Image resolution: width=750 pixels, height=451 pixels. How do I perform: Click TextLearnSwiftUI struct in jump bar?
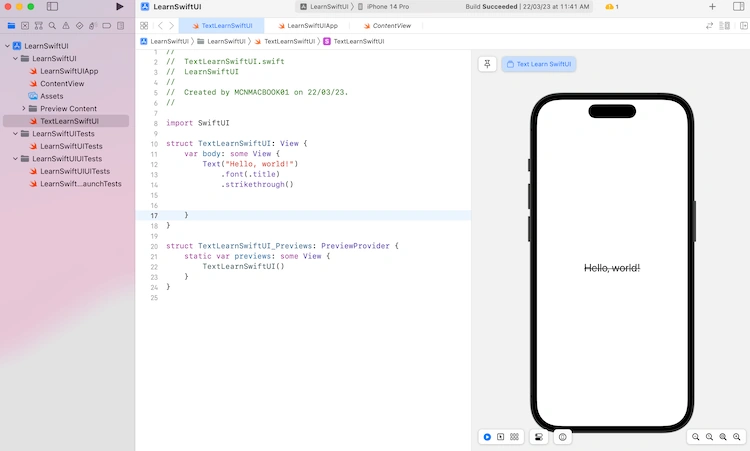point(354,41)
